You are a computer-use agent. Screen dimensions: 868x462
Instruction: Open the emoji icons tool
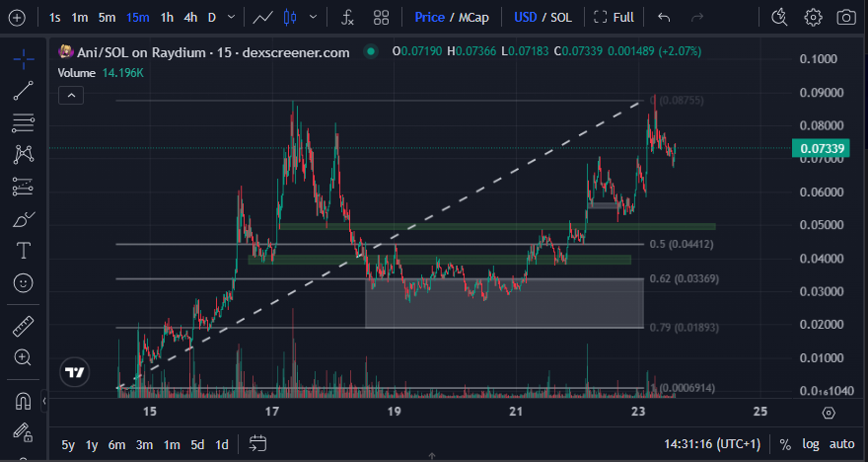(x=24, y=283)
